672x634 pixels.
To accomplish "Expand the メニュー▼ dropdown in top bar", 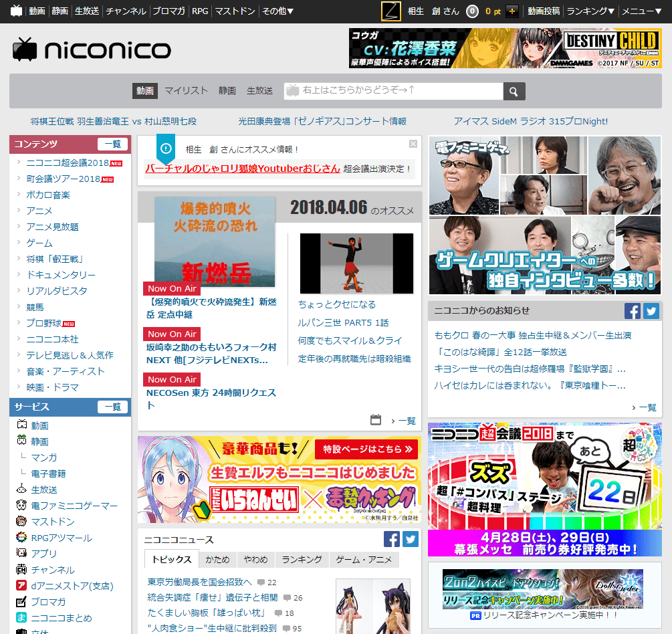I will 641,11.
